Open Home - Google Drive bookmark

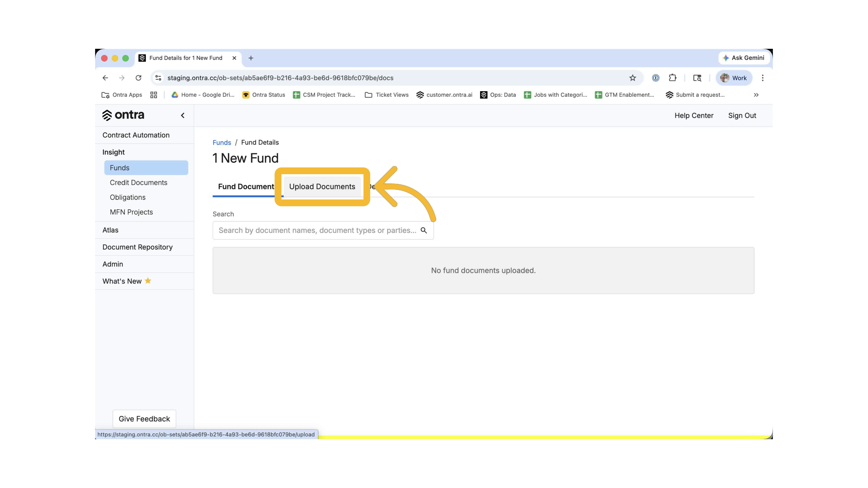(x=203, y=95)
